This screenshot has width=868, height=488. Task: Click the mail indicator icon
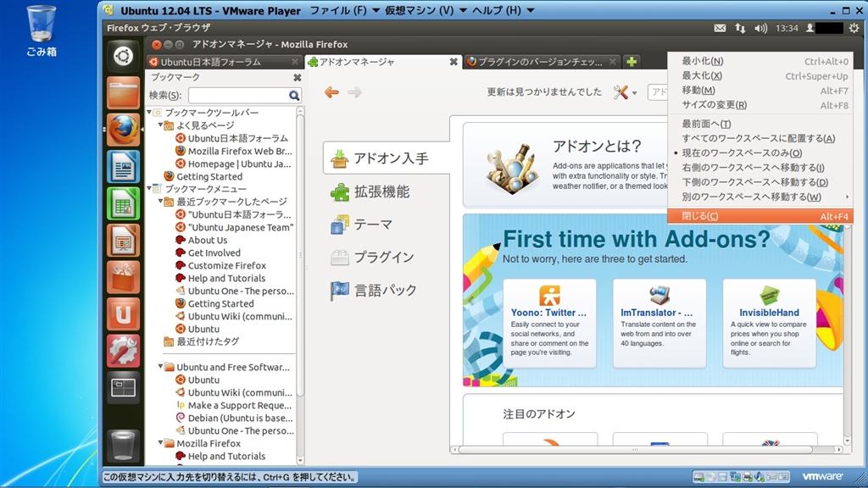[720, 28]
